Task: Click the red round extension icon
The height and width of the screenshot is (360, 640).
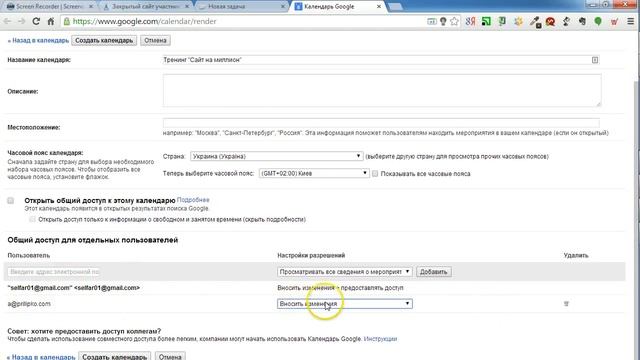Action: 550,21
